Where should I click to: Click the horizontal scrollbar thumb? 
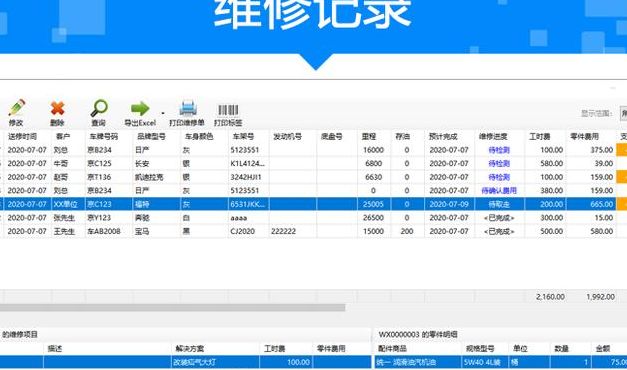coord(172,308)
